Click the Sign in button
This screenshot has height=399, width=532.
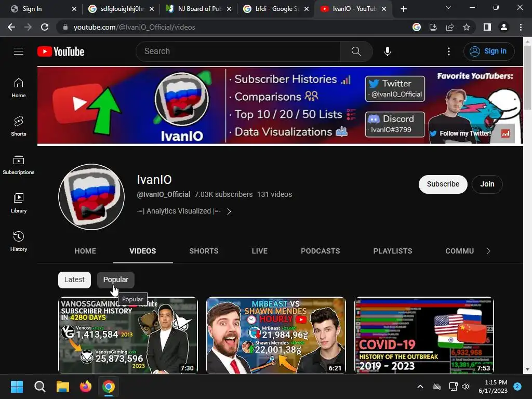pyautogui.click(x=489, y=51)
